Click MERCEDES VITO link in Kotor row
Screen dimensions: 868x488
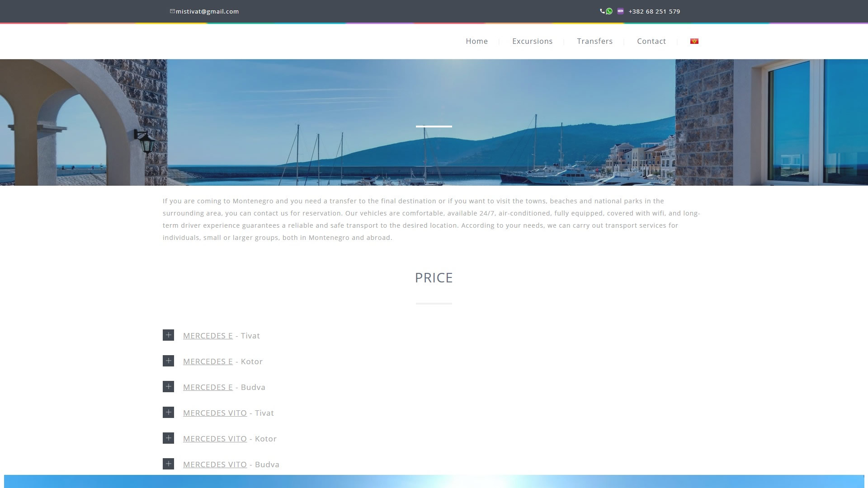coord(215,439)
